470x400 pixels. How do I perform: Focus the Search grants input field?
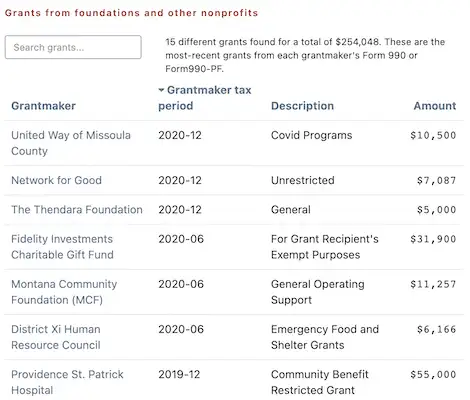coord(73,47)
